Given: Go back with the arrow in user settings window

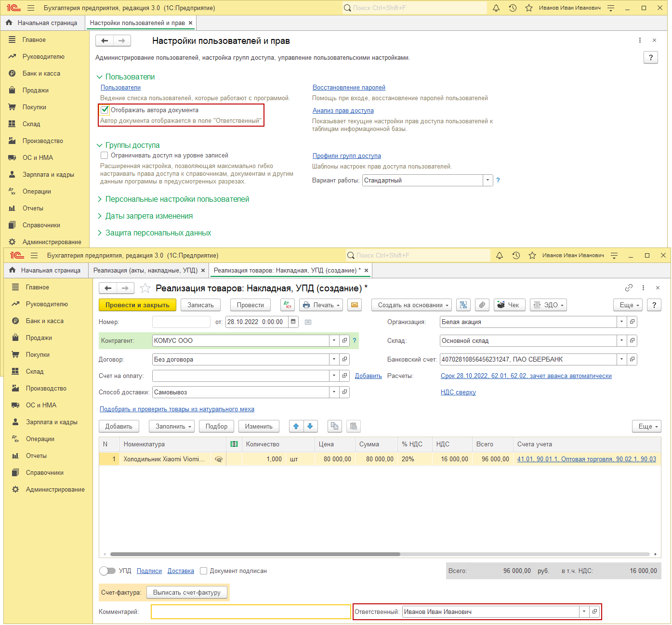Looking at the screenshot, I should click(x=105, y=40).
